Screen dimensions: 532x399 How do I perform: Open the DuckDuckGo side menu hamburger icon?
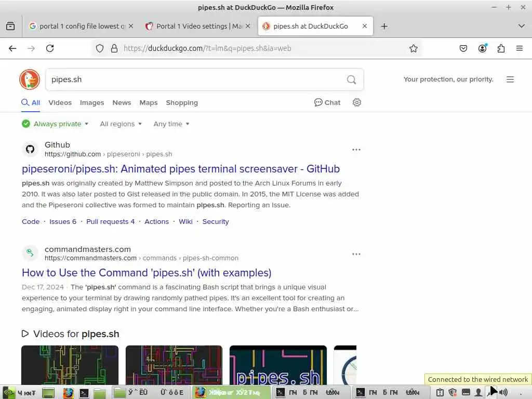point(510,79)
